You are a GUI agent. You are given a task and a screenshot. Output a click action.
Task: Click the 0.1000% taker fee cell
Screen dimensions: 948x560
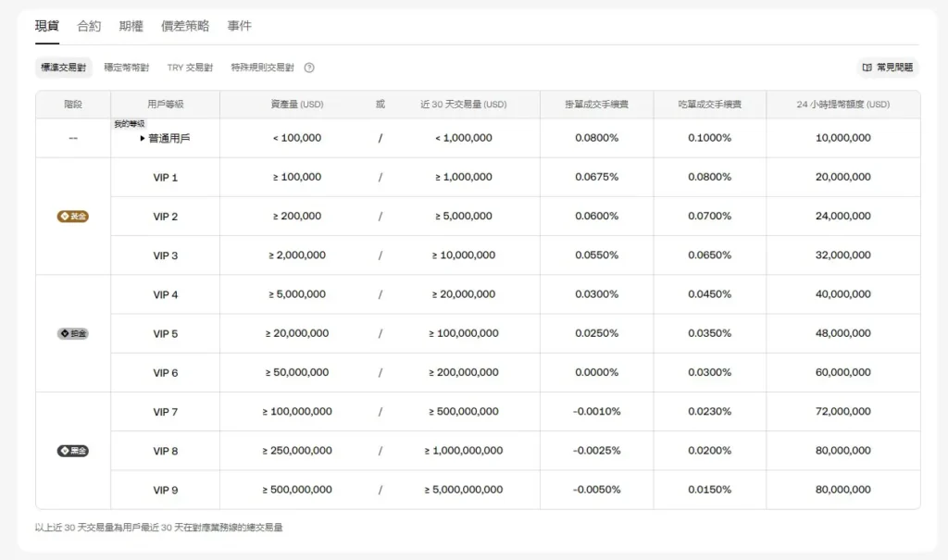710,138
